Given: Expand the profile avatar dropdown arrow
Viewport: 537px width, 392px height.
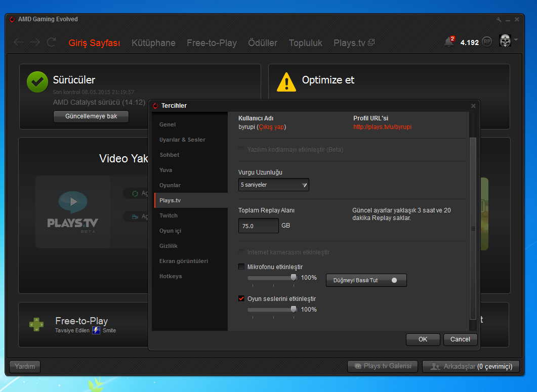Looking at the screenshot, I should [x=516, y=40].
